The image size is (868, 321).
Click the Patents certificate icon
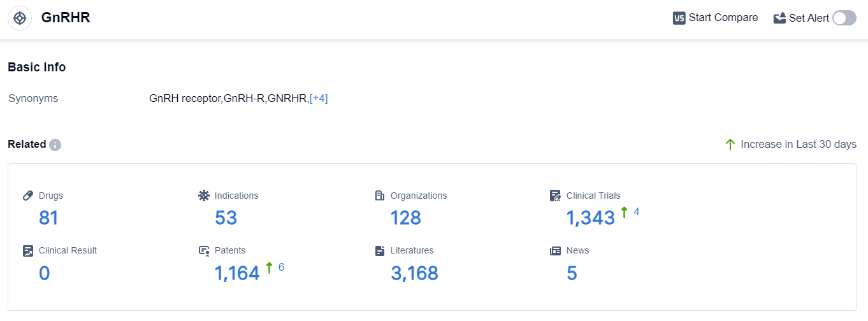204,250
